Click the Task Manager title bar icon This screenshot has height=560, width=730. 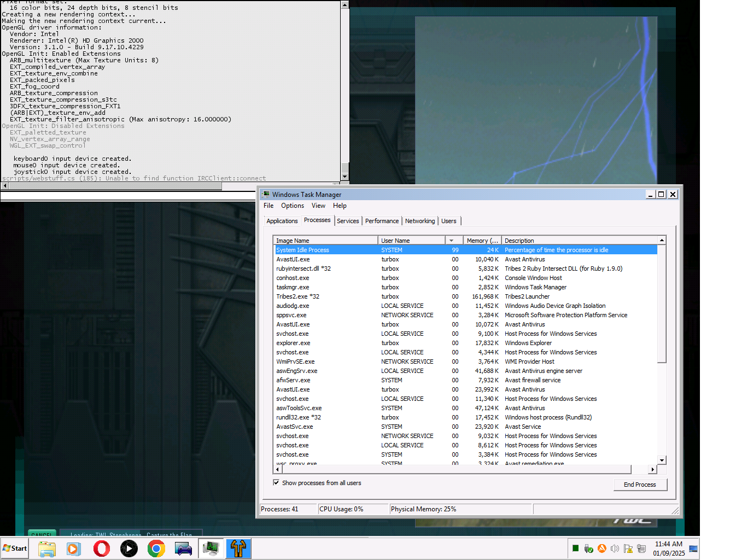pyautogui.click(x=266, y=194)
